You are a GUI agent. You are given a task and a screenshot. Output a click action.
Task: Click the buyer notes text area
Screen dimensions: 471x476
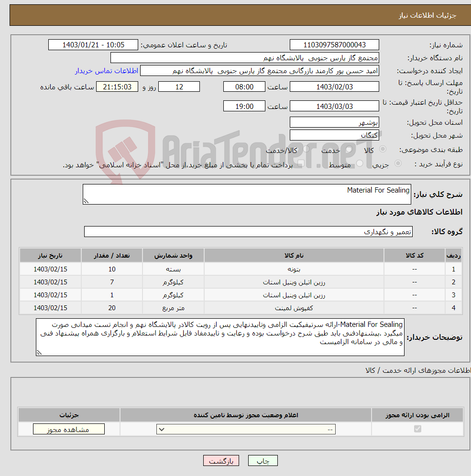coord(220,337)
